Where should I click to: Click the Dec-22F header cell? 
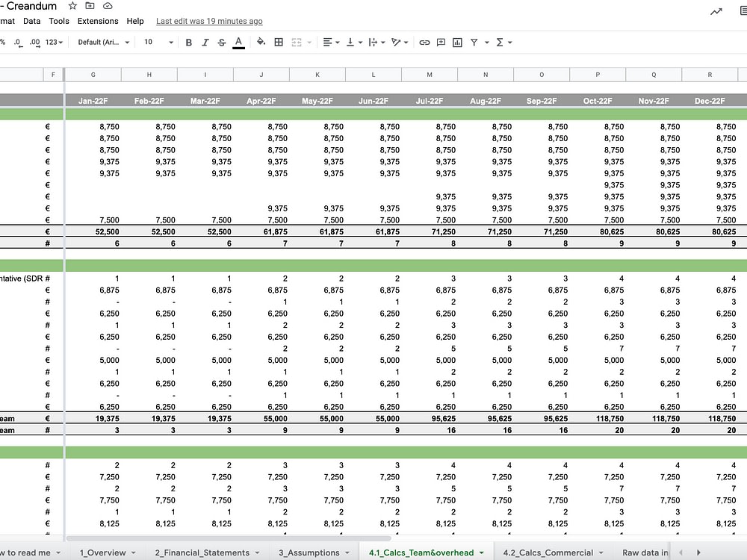click(x=710, y=101)
